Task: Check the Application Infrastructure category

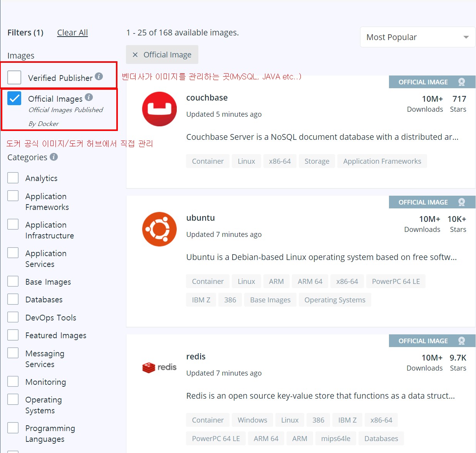Action: coord(13,224)
